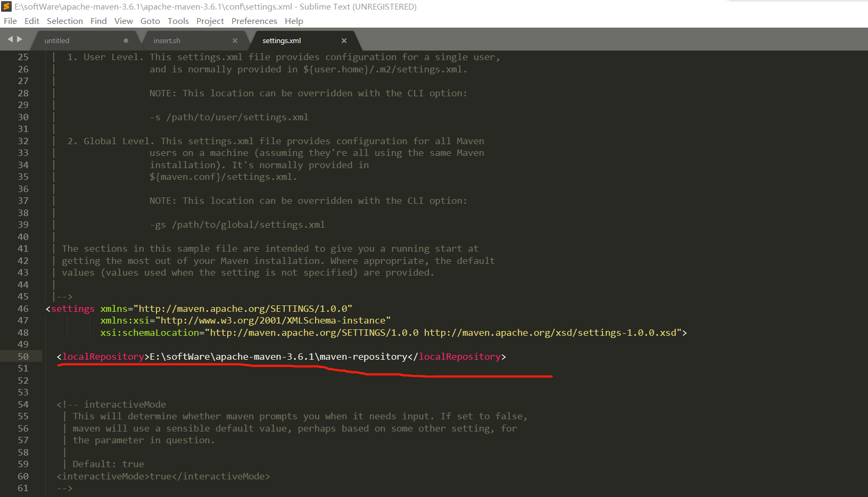This screenshot has height=497, width=868.
Task: Click the unsaved-changes dot on untitled tab
Action: [126, 40]
